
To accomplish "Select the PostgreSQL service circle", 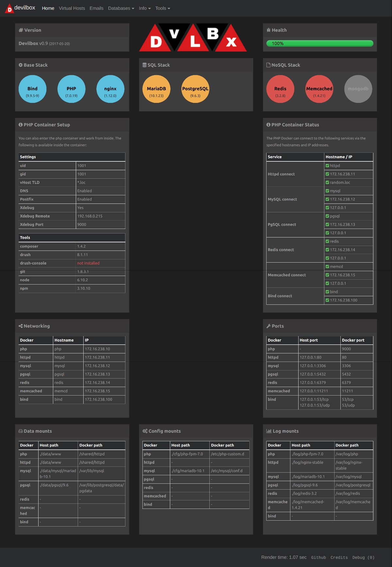I will [195, 89].
